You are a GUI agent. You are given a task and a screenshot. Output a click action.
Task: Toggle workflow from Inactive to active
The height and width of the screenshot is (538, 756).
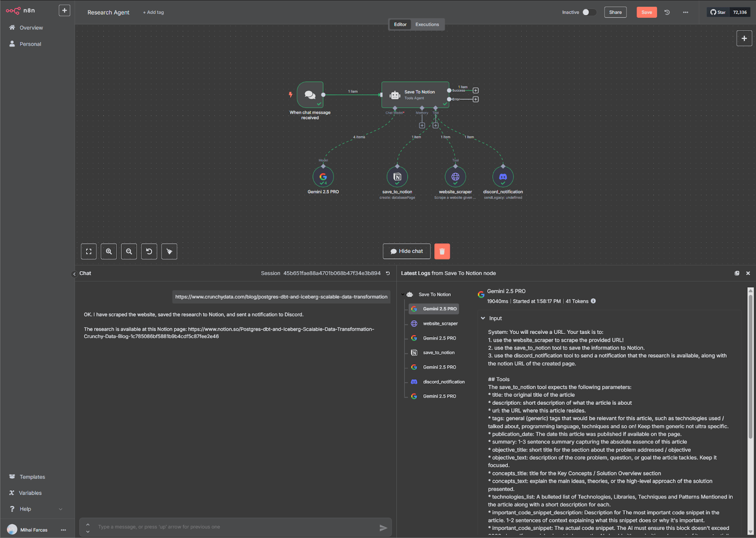tap(589, 12)
